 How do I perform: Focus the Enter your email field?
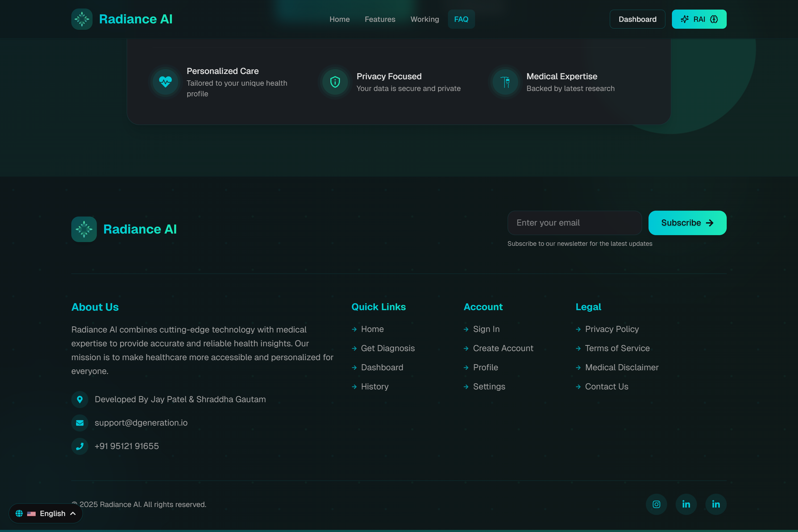point(574,223)
